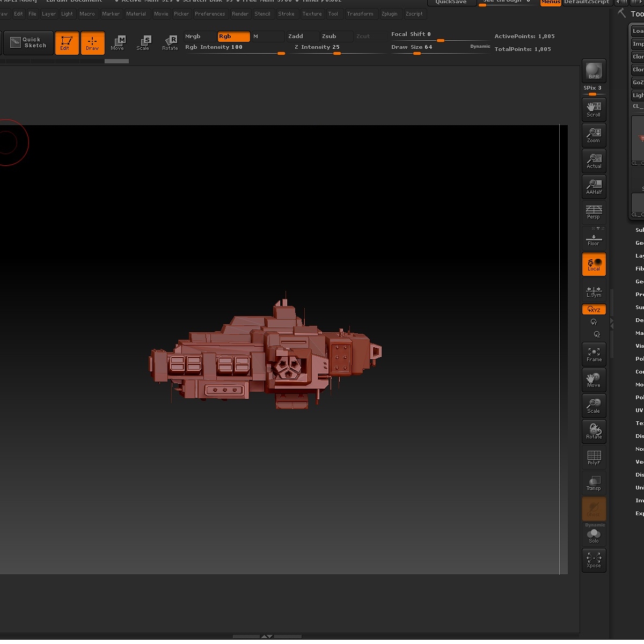The image size is (644, 644).
Task: Toggle Persp perspective view
Action: pos(594,213)
